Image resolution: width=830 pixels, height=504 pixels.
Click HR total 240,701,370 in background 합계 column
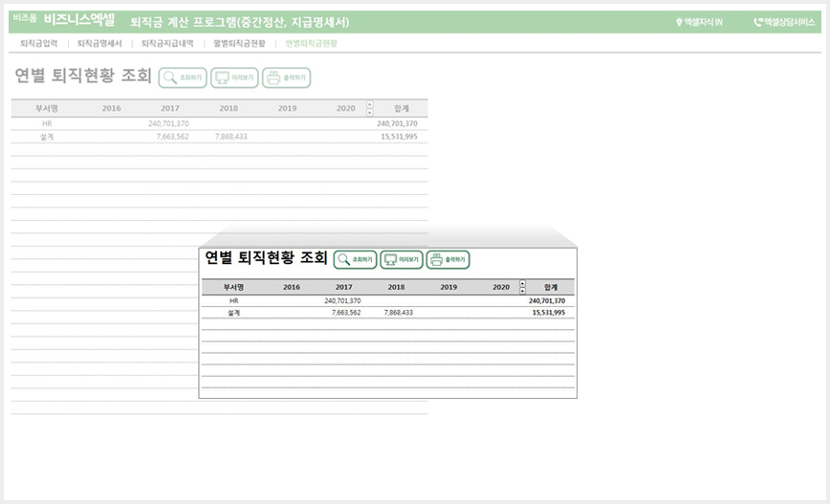click(397, 124)
